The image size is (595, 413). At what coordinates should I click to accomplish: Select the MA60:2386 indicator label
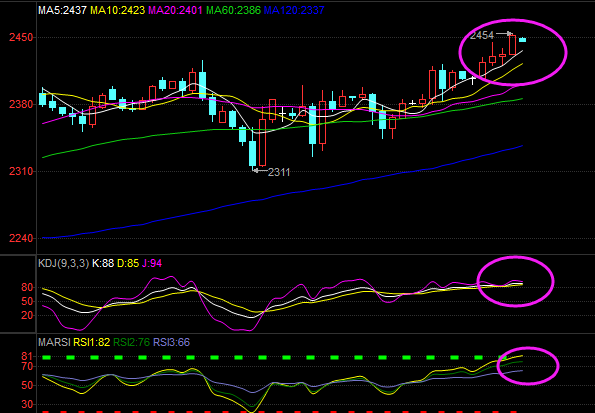(x=233, y=10)
